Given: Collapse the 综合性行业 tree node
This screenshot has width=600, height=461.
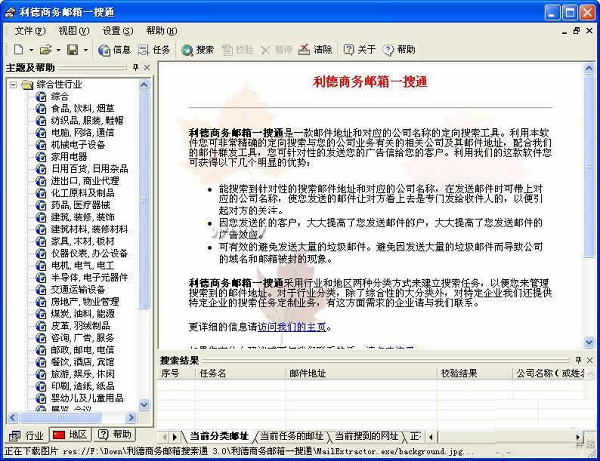Looking at the screenshot, I should [13, 84].
